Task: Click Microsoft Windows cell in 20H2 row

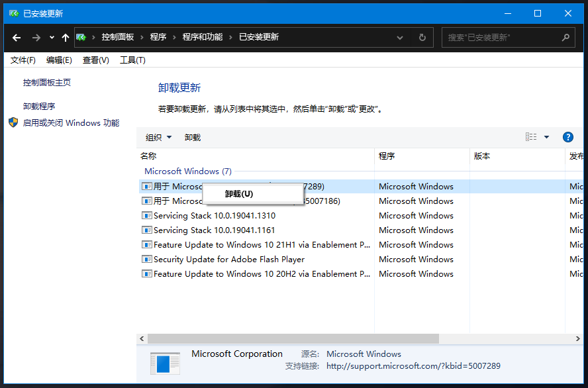Action: point(416,274)
